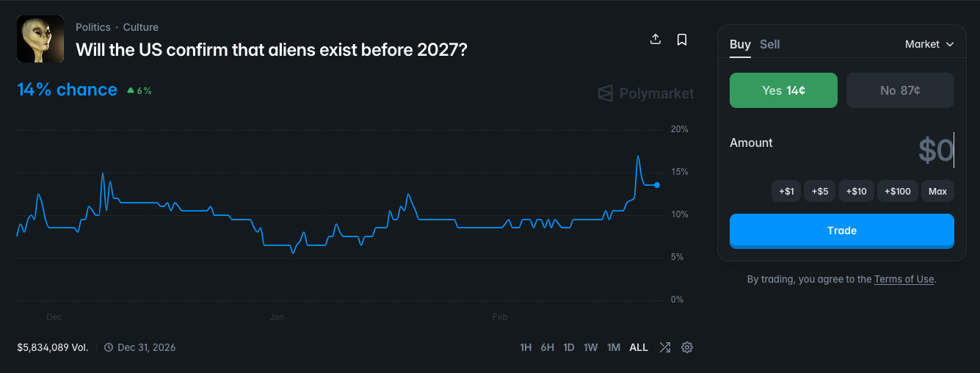Click the blue Trade button
Screen dimensions: 980x373
(842, 231)
